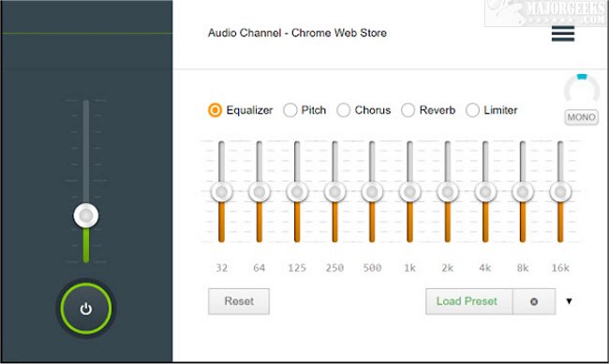Click the 125 Hz band slider knob
This screenshot has width=609, height=364.
pyautogui.click(x=297, y=191)
